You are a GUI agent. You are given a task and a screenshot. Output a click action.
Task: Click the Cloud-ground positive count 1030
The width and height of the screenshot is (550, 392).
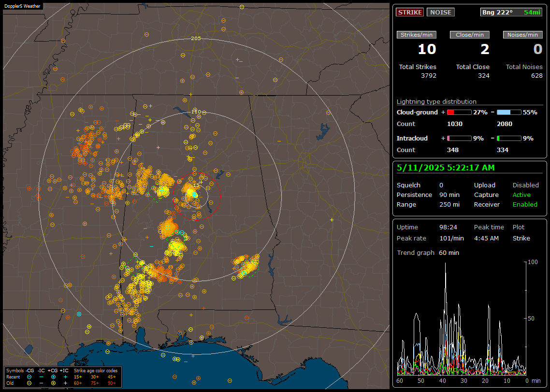455,124
